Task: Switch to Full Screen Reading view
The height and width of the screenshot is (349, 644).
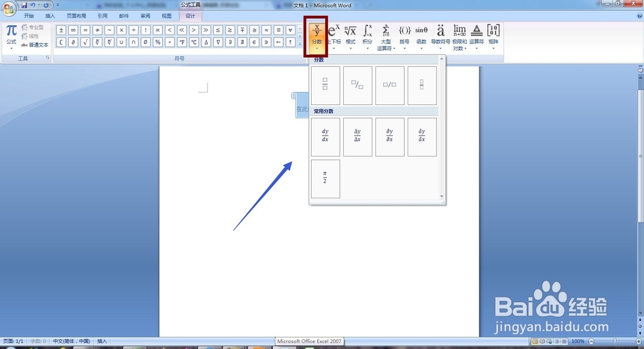Action: [542, 341]
